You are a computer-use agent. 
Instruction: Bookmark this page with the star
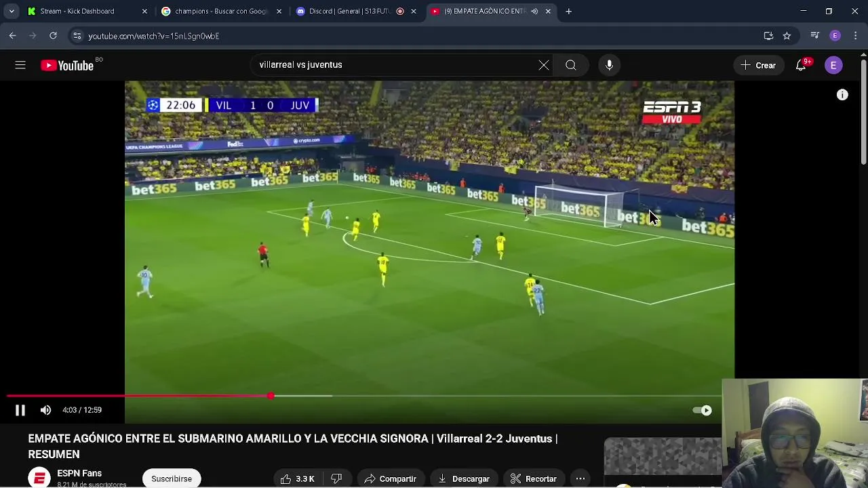click(x=787, y=35)
